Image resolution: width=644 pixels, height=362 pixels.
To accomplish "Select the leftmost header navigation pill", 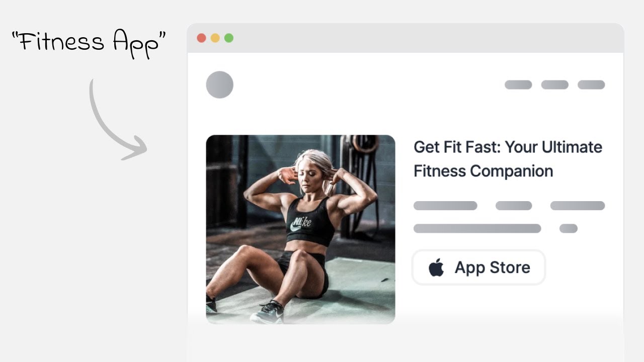I will tap(518, 84).
